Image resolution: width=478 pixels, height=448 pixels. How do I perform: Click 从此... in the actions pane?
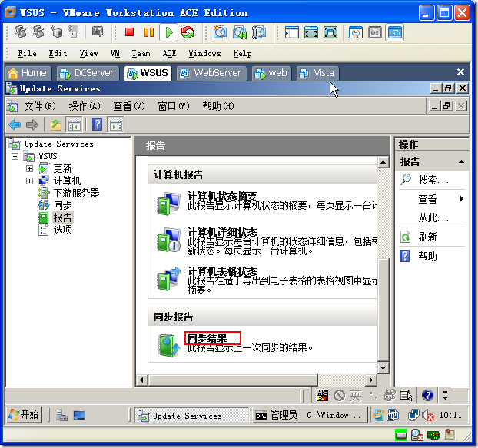pos(433,218)
